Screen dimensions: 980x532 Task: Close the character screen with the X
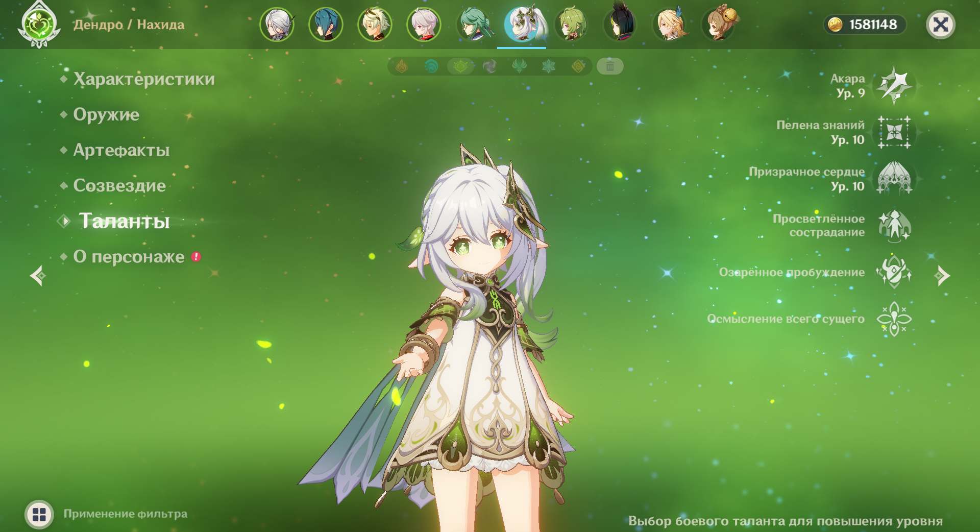[x=941, y=25]
